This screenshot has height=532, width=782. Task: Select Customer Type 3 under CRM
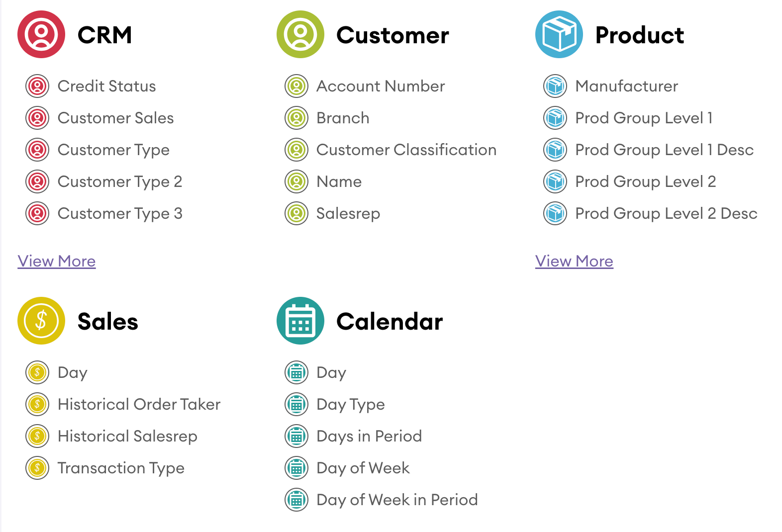click(x=120, y=213)
